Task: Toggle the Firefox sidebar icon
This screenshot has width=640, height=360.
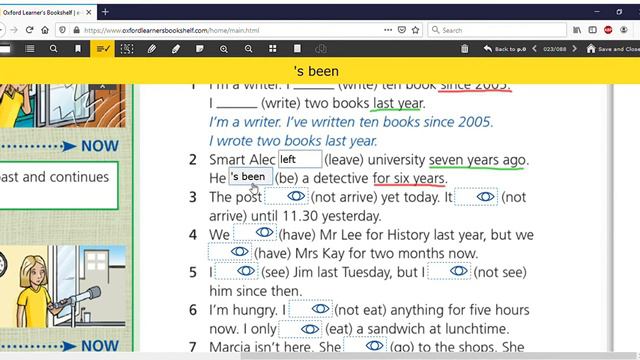Action: 592,30
